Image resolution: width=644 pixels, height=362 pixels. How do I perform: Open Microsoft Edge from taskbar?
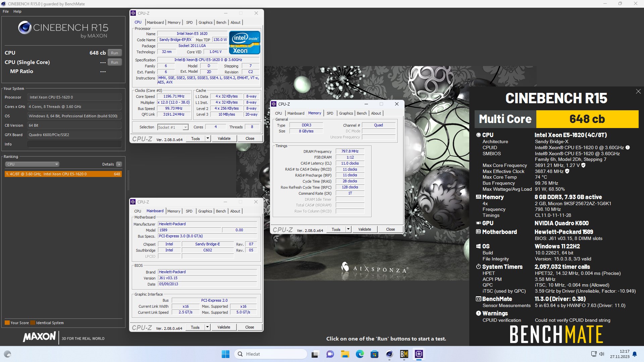coord(360,354)
